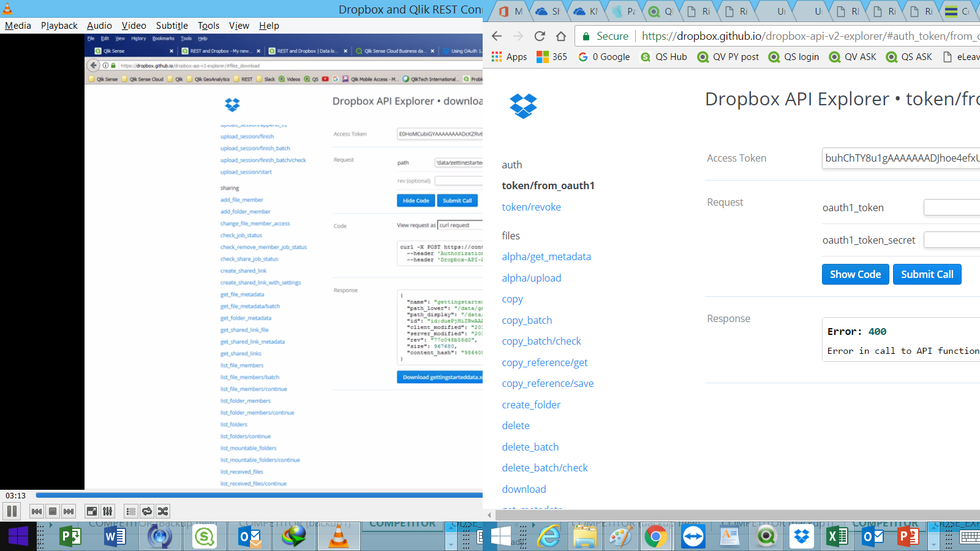Open the VLC Subtitle menu
Image resolution: width=980 pixels, height=551 pixels.
172,26
